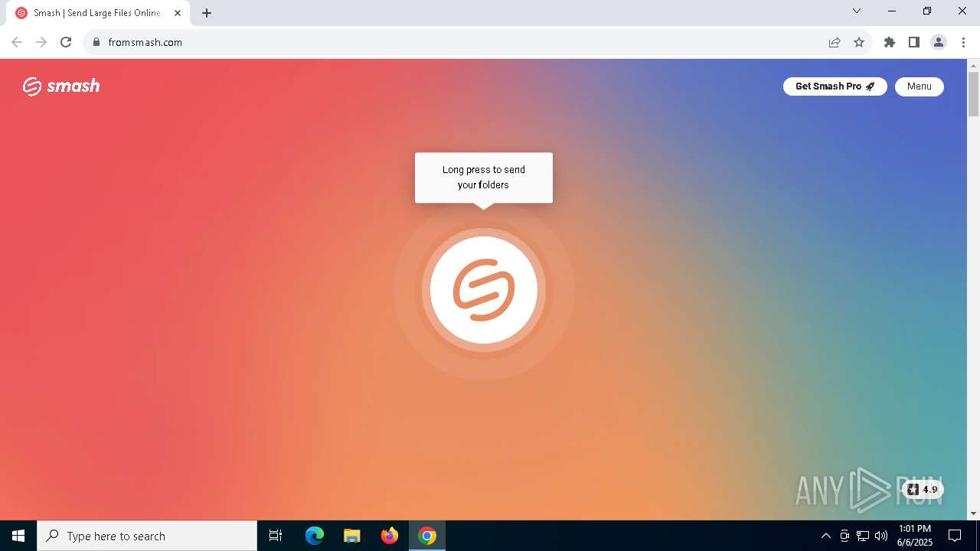Launch Microsoft Edge from the taskbar
Screen dimensions: 980x551
tap(315, 536)
